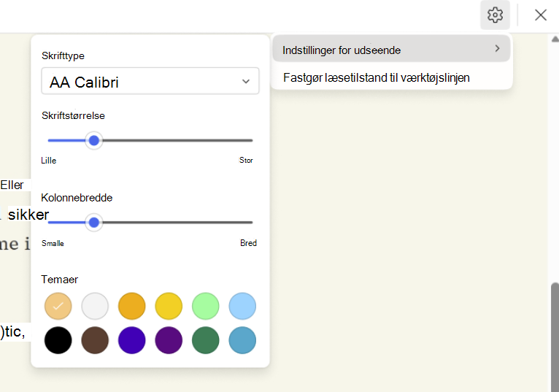Viewport: 559px width, 392px height.
Task: Pick the yellow theme swatch
Action: click(169, 306)
